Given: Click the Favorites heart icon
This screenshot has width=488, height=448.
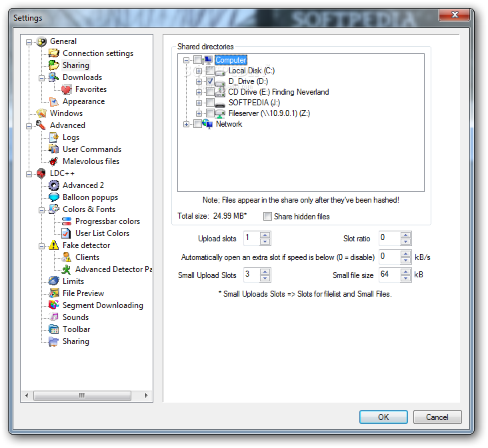Looking at the screenshot, I should [x=66, y=89].
